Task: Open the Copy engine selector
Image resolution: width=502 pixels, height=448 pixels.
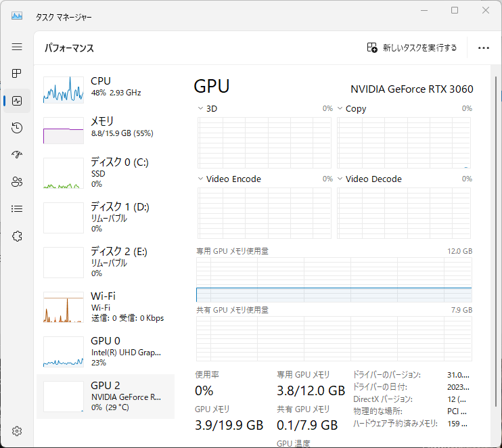Action: coord(352,108)
